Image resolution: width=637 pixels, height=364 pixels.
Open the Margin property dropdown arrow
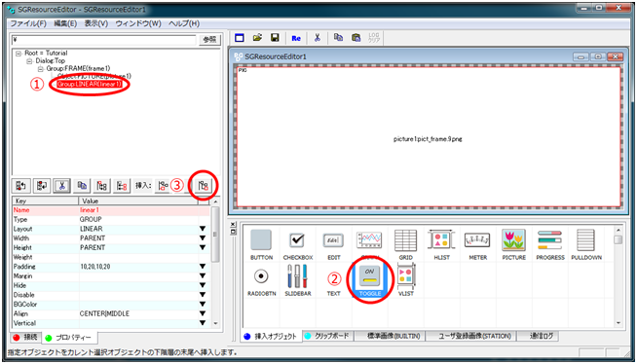[x=203, y=276]
